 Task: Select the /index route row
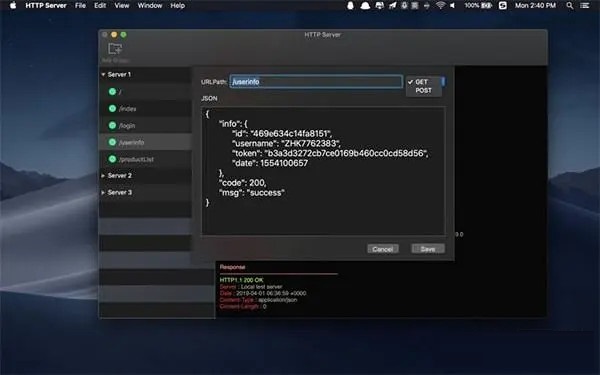point(145,109)
